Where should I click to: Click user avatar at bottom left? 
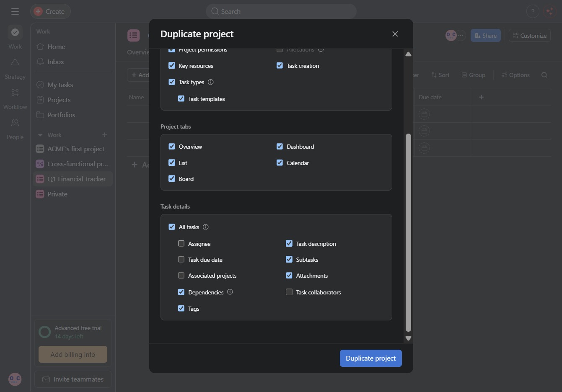[x=15, y=379]
